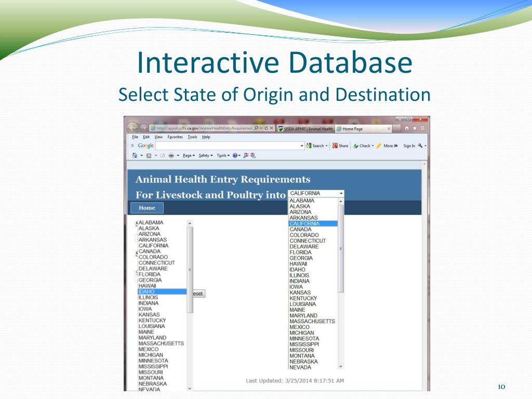
Task: Show More Google toolbar buttons
Action: pyautogui.click(x=391, y=145)
